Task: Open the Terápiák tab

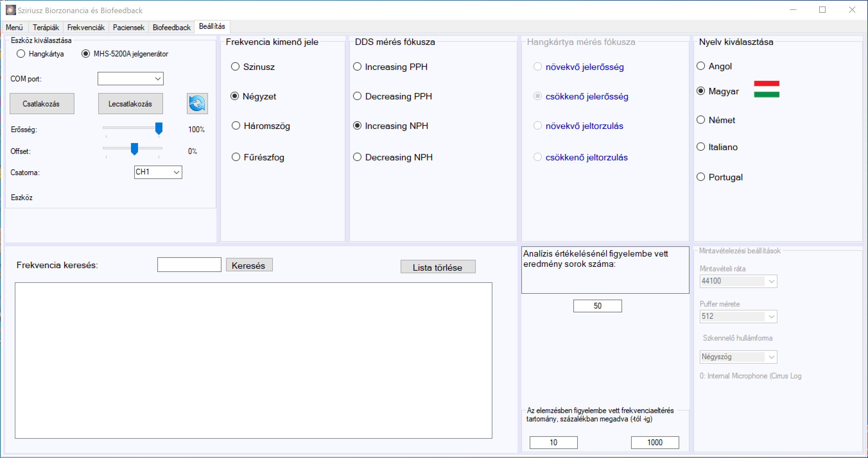Action: [x=46, y=27]
